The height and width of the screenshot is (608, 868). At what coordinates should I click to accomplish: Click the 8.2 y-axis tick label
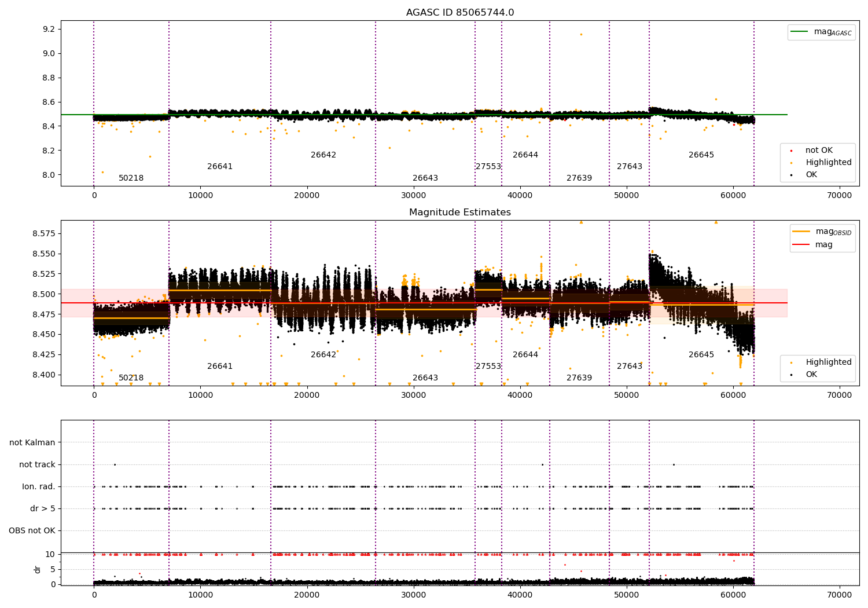[x=49, y=151]
